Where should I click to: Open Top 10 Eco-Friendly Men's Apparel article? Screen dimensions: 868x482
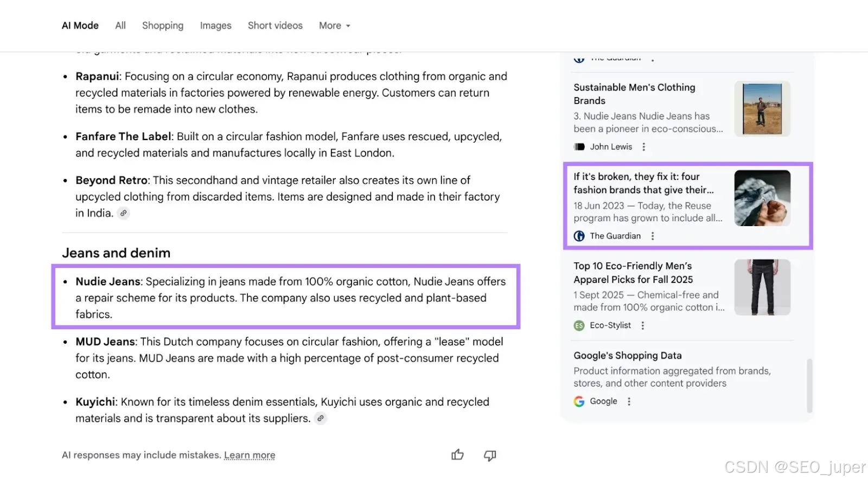pos(633,273)
